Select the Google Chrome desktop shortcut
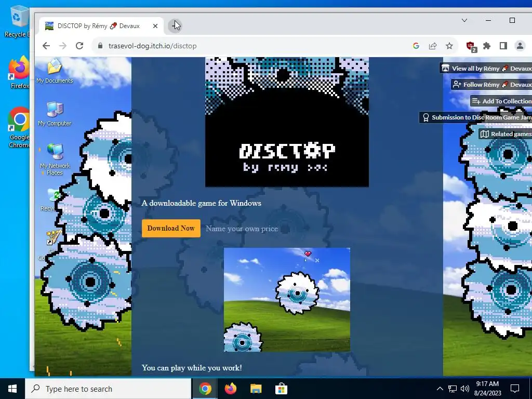The height and width of the screenshot is (399, 532). click(x=19, y=127)
